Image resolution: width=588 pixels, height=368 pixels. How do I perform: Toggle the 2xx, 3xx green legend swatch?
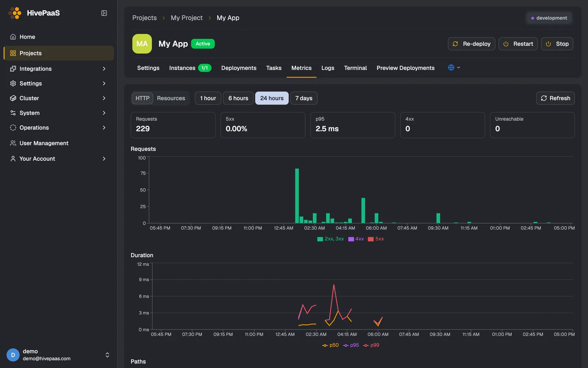(320, 239)
